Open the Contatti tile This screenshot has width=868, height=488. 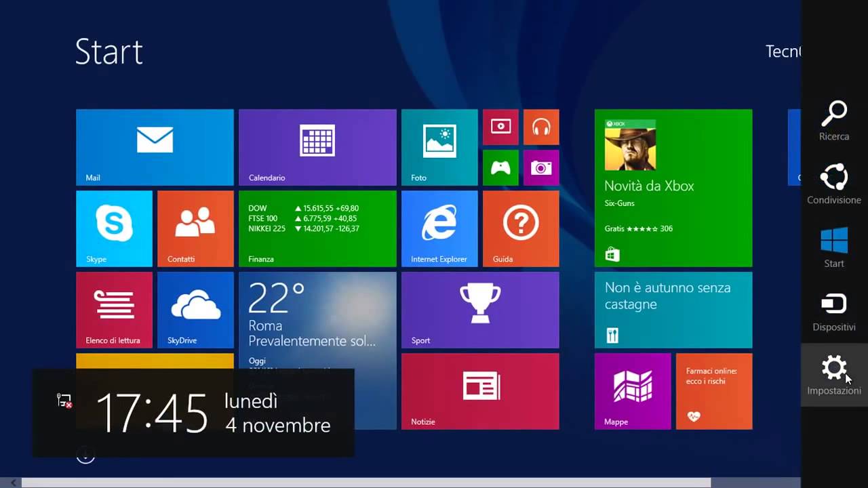(x=195, y=228)
